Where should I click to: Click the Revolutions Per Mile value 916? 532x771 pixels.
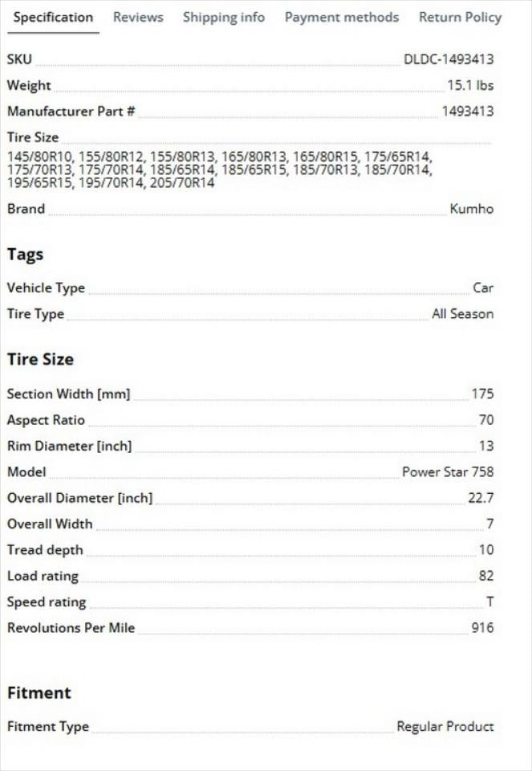pyautogui.click(x=482, y=628)
